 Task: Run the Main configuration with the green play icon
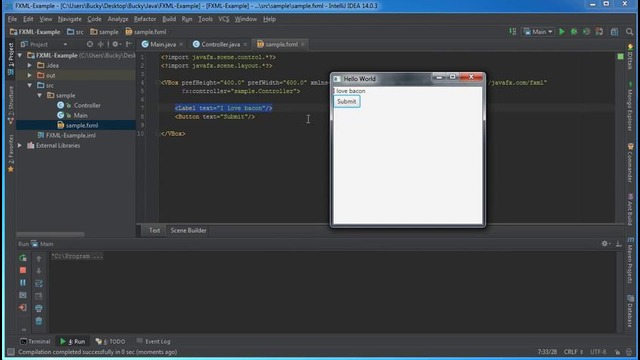click(562, 32)
